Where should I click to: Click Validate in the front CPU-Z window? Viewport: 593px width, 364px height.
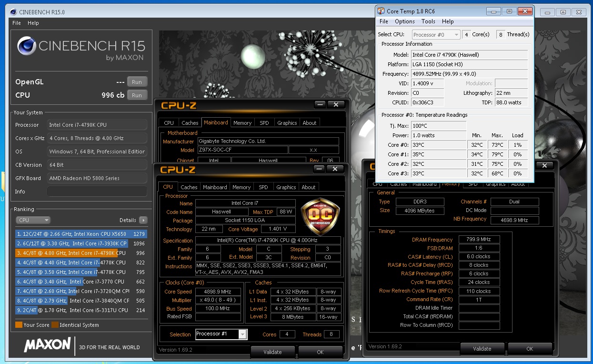pos(273,352)
